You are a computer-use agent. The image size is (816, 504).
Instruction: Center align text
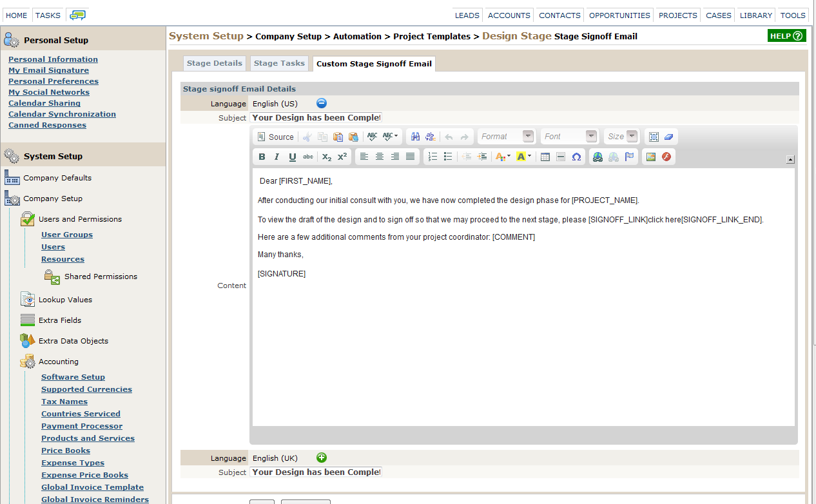(x=380, y=157)
